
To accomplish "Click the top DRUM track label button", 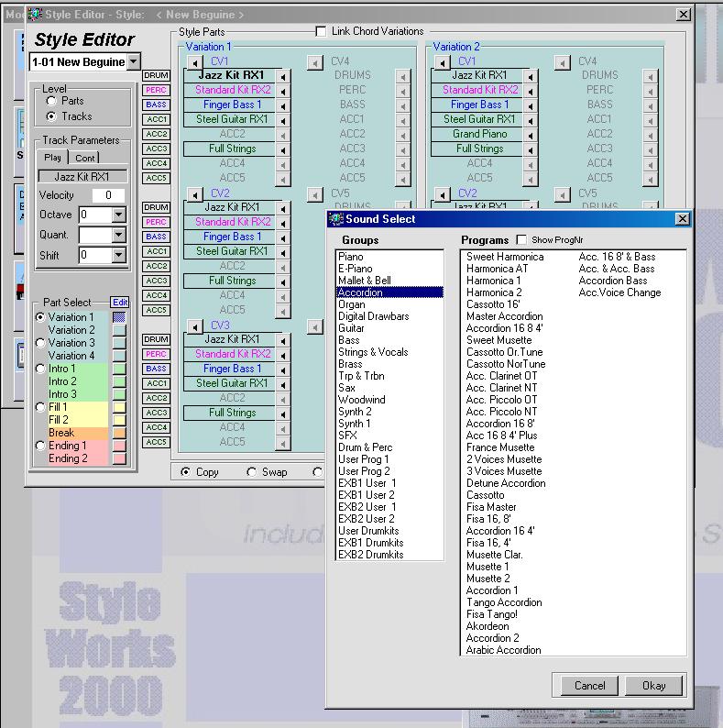I will coord(156,75).
